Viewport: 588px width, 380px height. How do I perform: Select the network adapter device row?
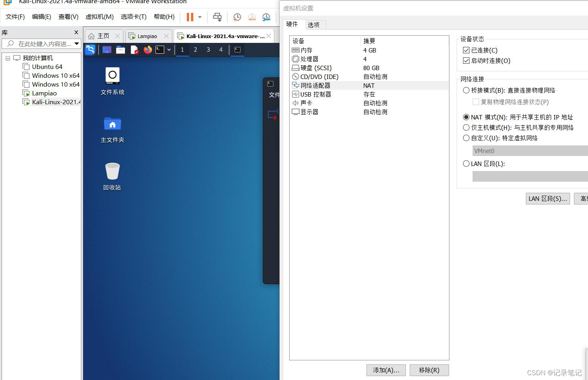click(369, 85)
